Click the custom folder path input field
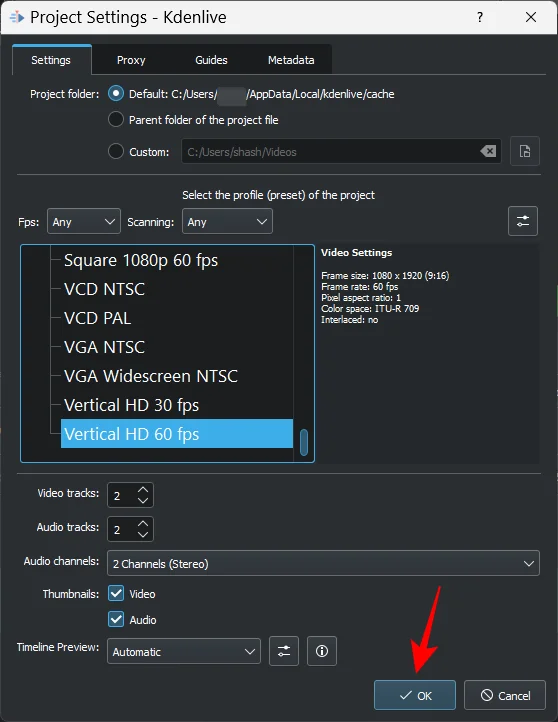This screenshot has height=722, width=558. click(x=341, y=151)
